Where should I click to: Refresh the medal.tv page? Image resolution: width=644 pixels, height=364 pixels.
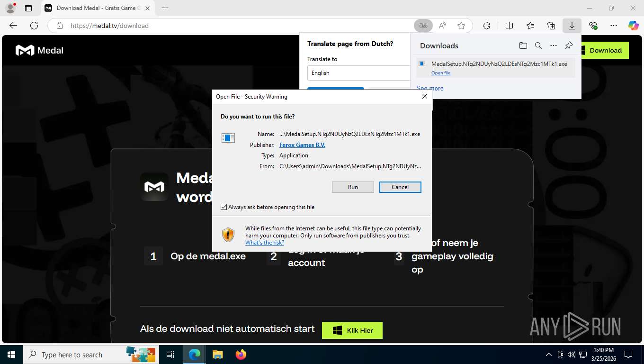[34, 26]
